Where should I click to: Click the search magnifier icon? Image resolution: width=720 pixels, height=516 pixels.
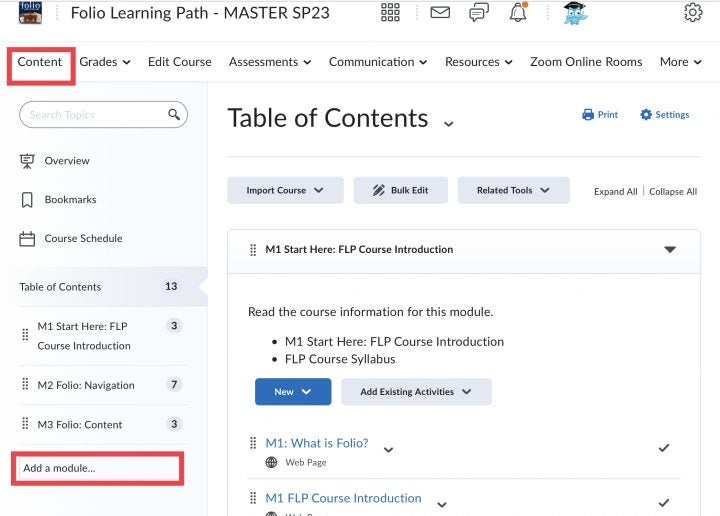(x=174, y=114)
